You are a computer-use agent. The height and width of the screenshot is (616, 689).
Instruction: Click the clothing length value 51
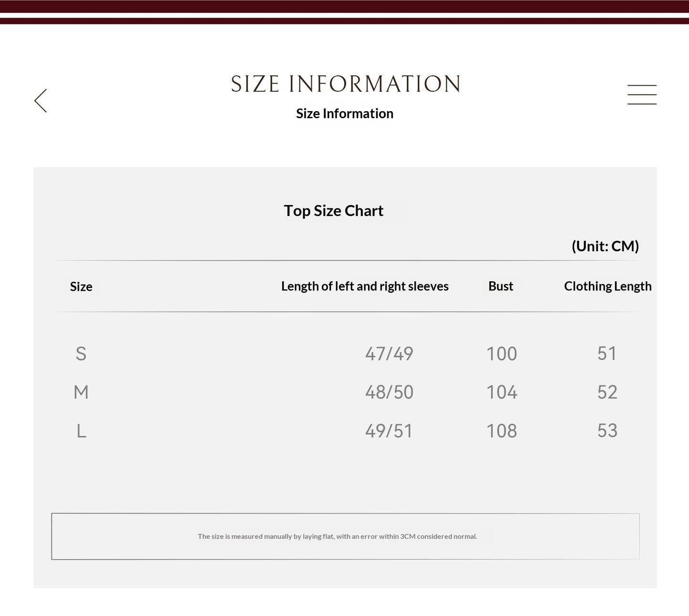pyautogui.click(x=607, y=353)
